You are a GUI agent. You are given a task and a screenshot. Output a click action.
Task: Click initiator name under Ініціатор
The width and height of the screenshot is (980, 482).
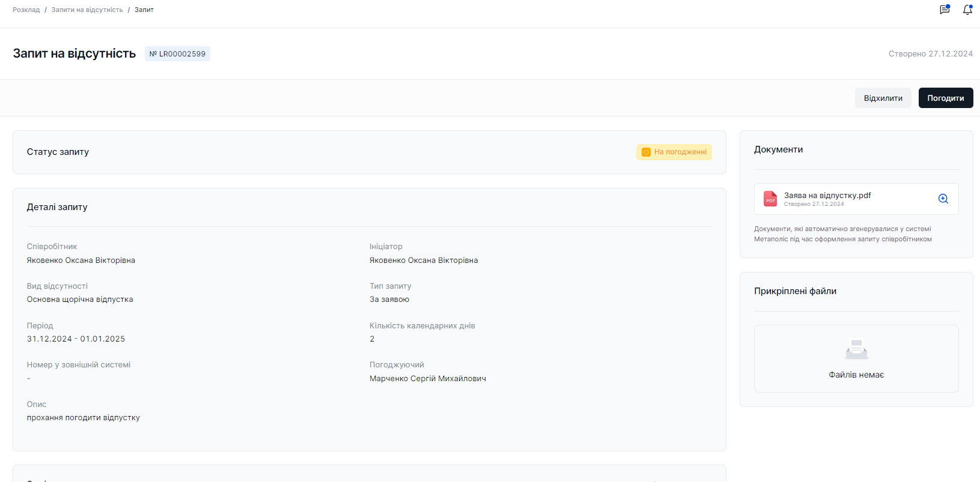(x=424, y=260)
